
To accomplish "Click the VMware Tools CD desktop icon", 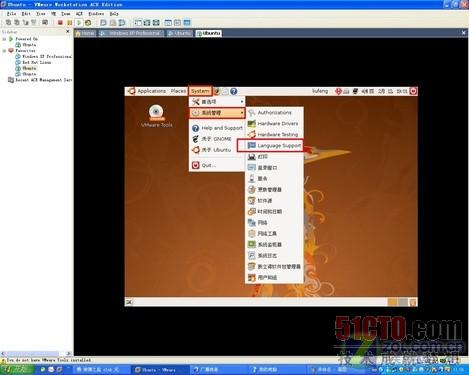I will [156, 116].
